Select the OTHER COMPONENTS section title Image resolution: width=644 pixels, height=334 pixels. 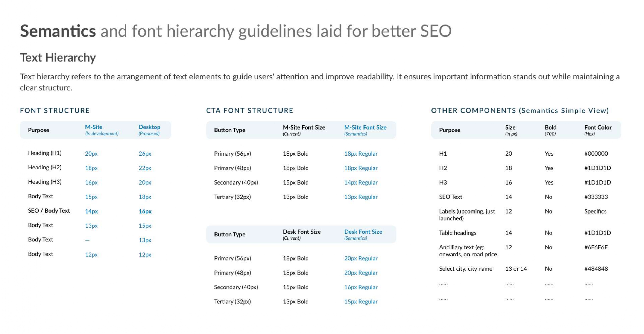520,110
